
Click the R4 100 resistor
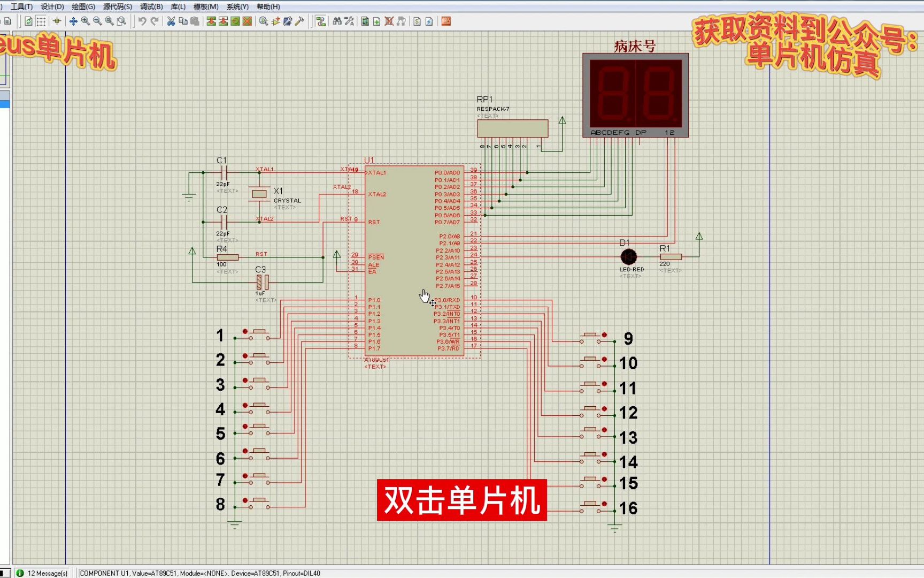227,257
